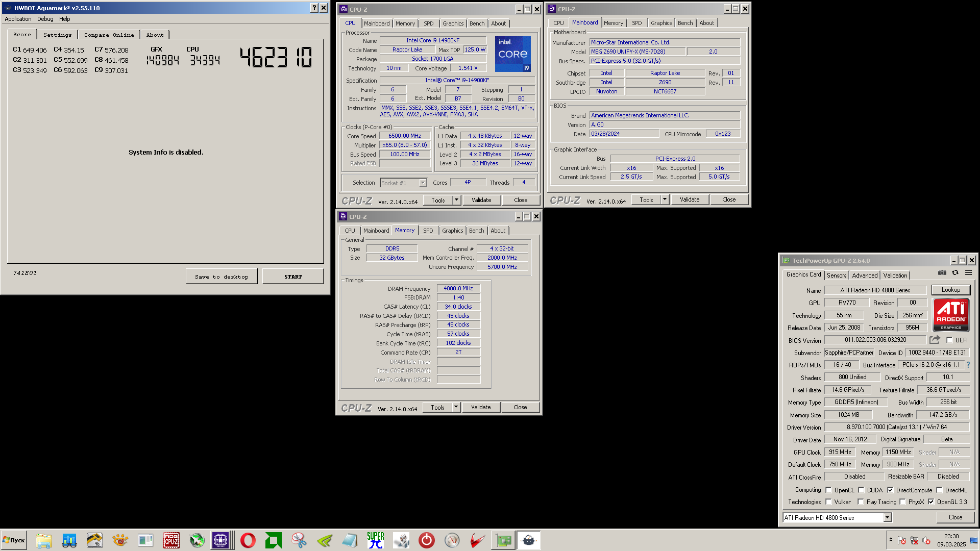
Task: Click Validate in CPU-Z CPU window
Action: 481,200
